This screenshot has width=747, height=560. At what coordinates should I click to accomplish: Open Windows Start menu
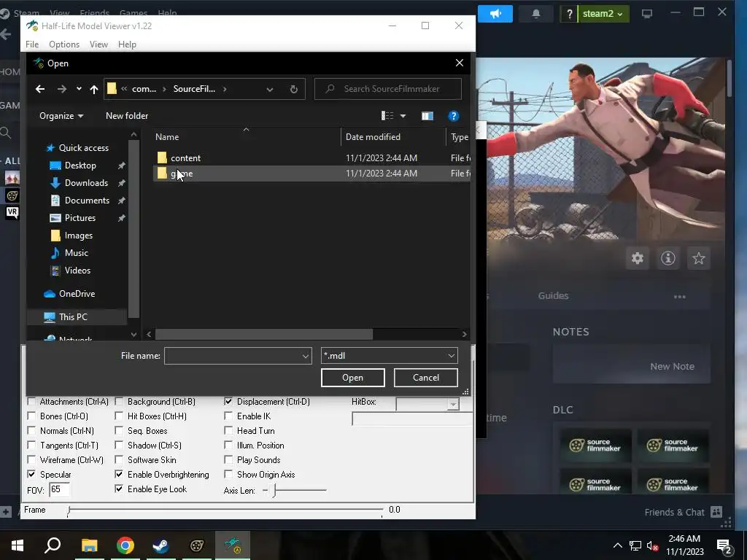(18, 545)
